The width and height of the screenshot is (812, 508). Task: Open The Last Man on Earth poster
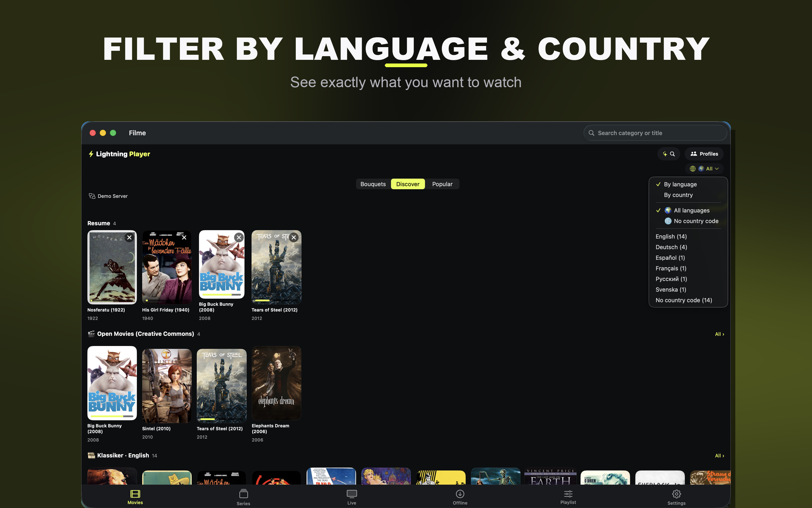(x=550, y=476)
